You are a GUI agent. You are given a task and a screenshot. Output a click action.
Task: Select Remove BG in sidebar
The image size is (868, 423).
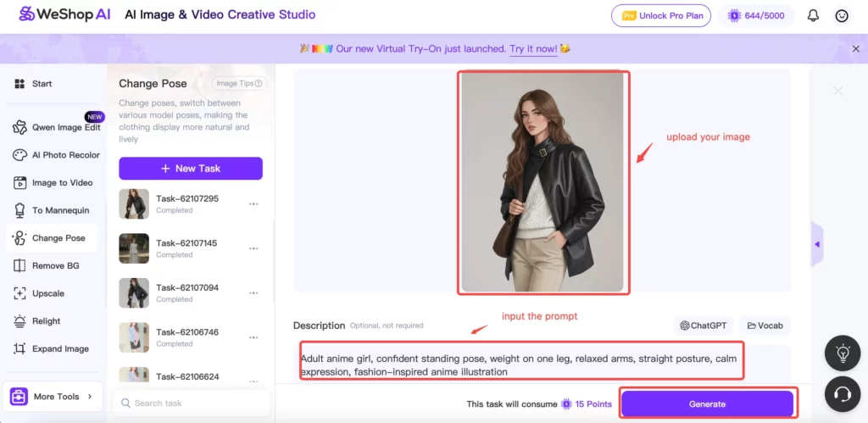55,265
